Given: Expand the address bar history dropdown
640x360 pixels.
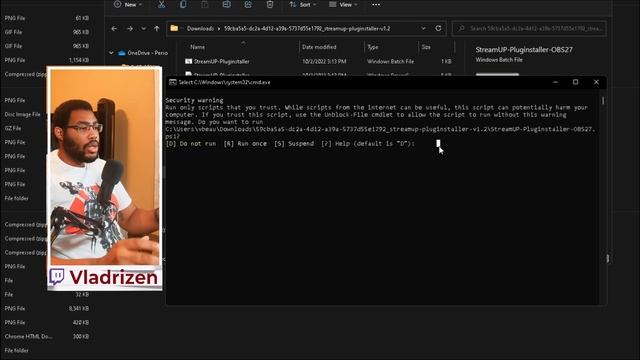Looking at the screenshot, I should (x=423, y=29).
